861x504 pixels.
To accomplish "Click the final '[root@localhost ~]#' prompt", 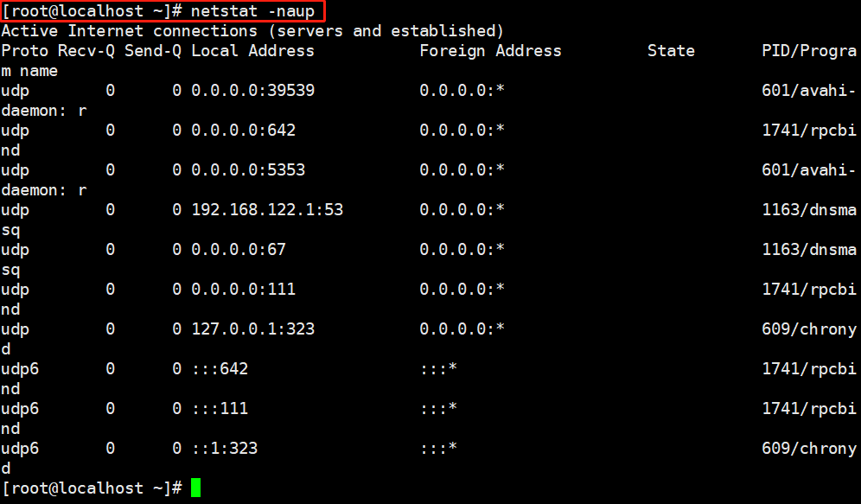I will [92, 488].
